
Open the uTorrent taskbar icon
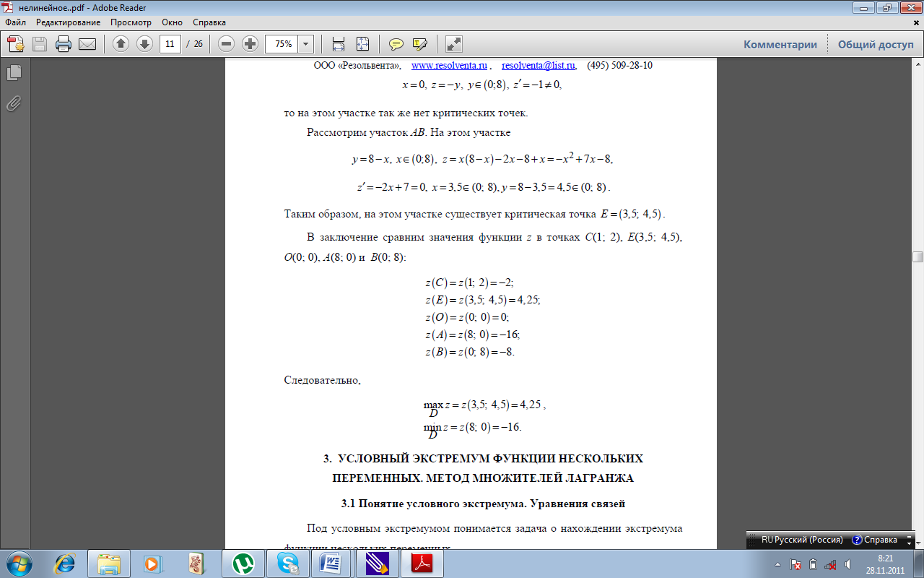tap(245, 562)
